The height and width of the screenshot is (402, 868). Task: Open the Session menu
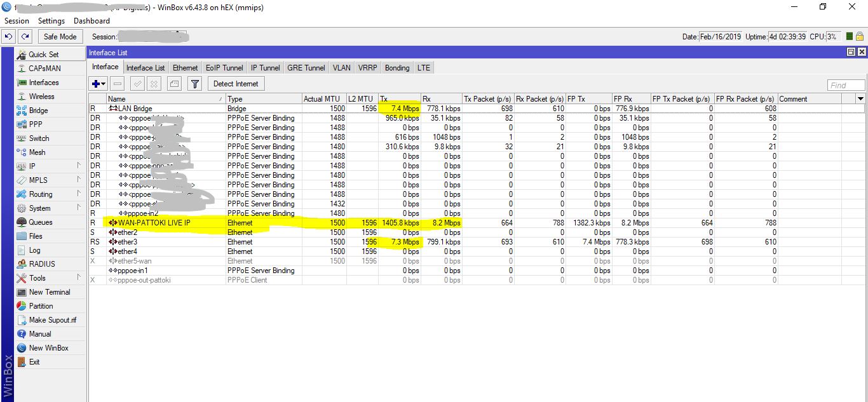point(17,20)
